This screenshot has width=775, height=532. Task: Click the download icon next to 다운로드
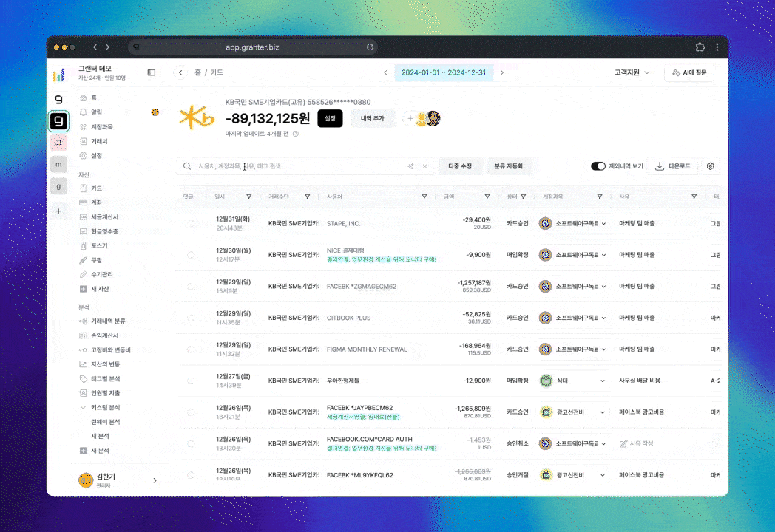tap(660, 166)
